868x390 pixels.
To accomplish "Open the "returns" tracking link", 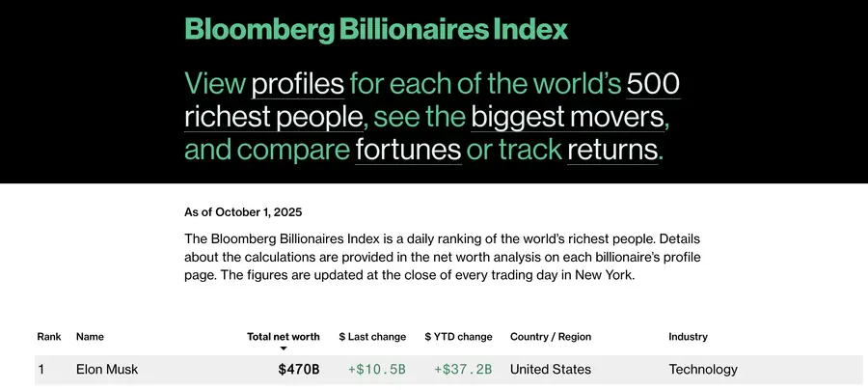I will click(x=612, y=150).
